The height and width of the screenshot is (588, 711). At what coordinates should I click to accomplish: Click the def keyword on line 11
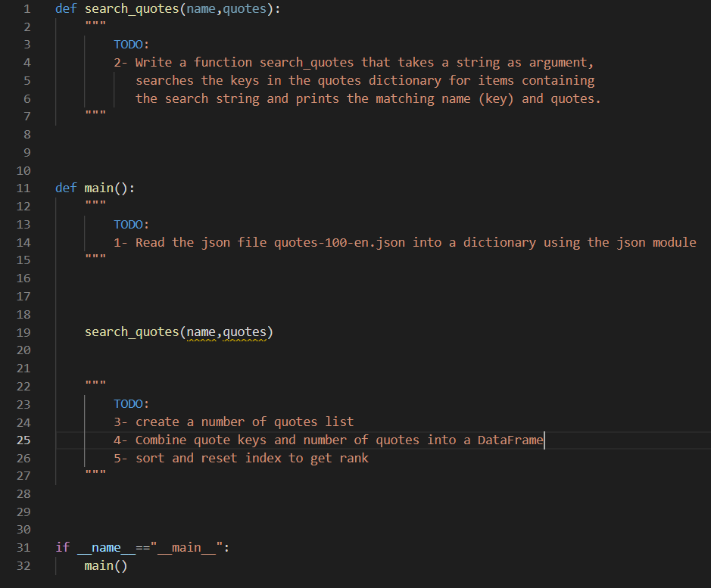65,188
